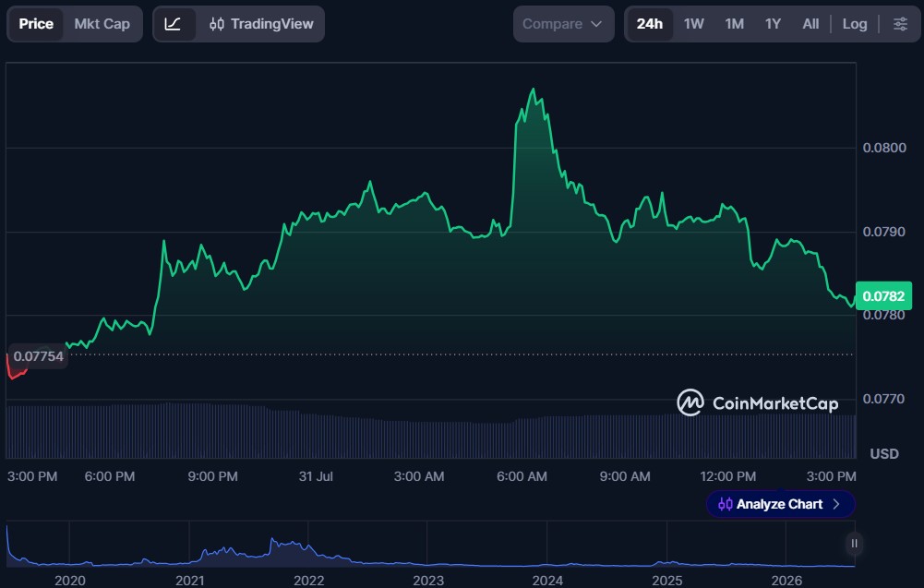Toggle the Log scale option
This screenshot has height=588, width=924.
click(855, 24)
